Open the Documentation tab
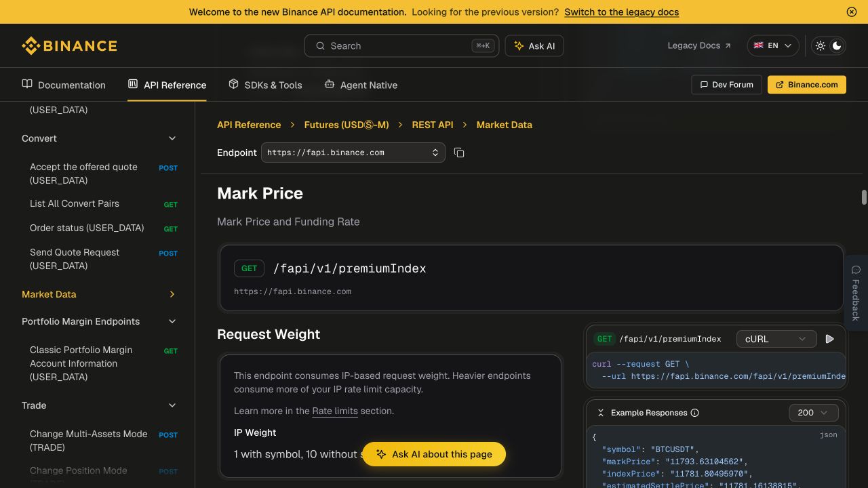Screen dimensions: 868x488 (64, 85)
